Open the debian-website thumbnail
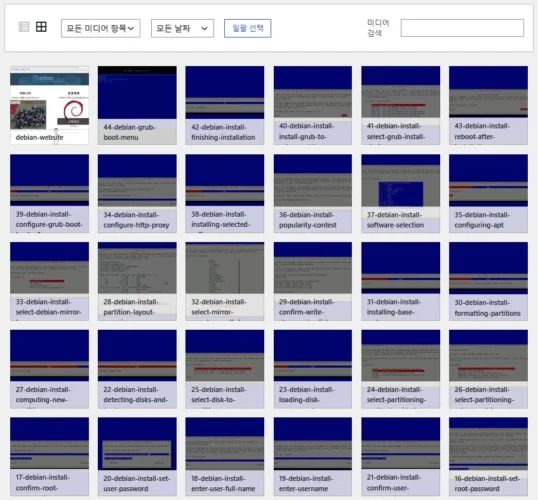 point(49,105)
